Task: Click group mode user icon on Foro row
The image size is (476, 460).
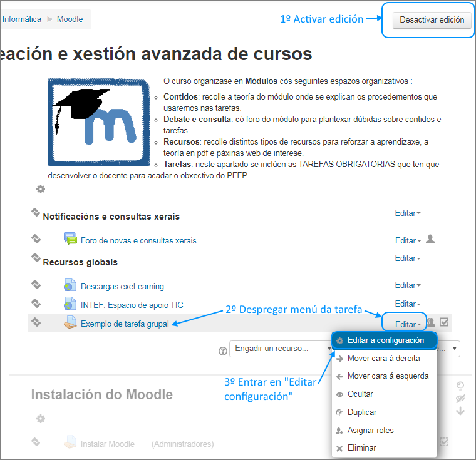Action: [430, 239]
